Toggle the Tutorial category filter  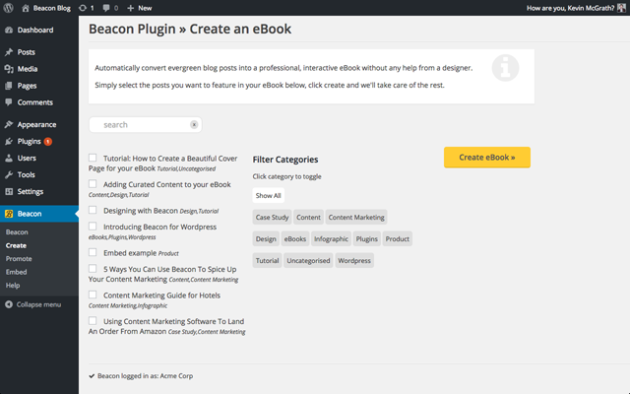[x=267, y=261]
